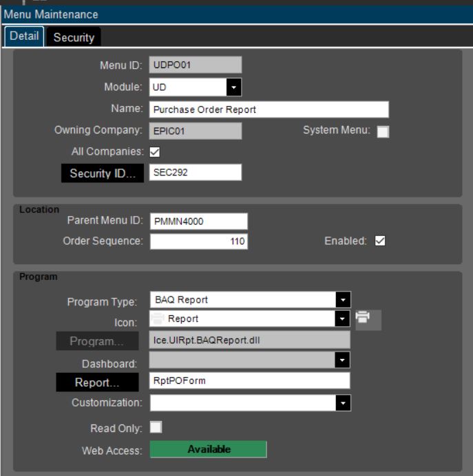This screenshot has height=476, width=473.
Task: Click the Order Sequence field 110
Action: (x=199, y=241)
